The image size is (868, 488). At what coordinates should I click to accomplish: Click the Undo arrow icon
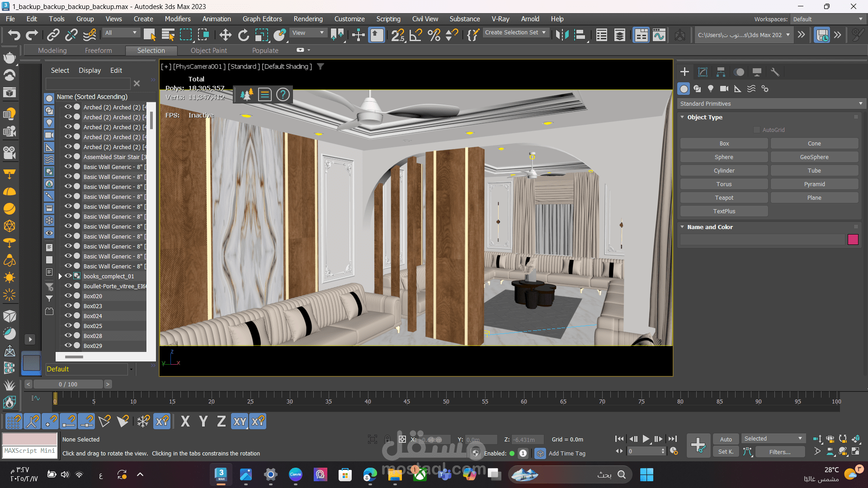tap(14, 35)
